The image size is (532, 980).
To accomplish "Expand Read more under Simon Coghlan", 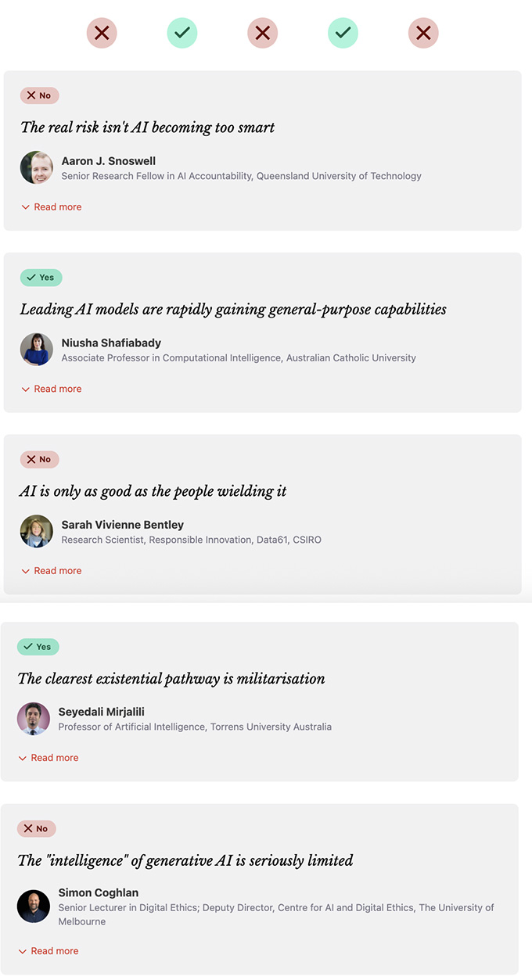I will coord(49,951).
